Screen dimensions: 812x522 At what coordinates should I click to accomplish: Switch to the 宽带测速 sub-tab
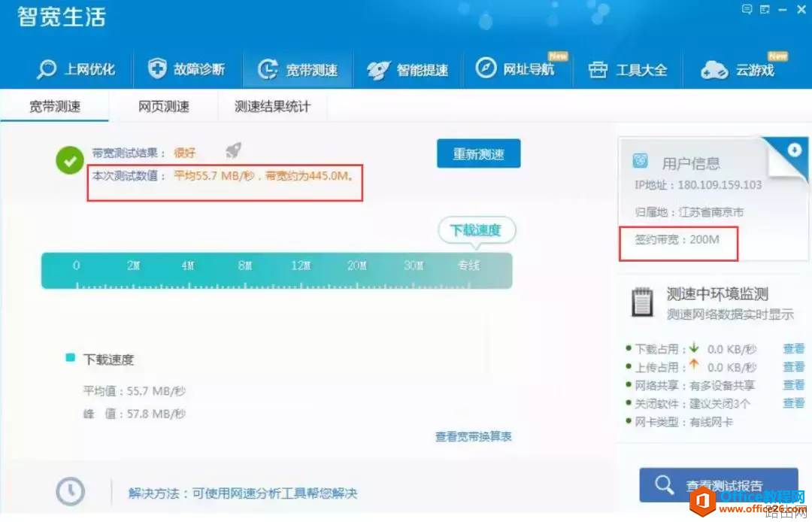point(54,106)
